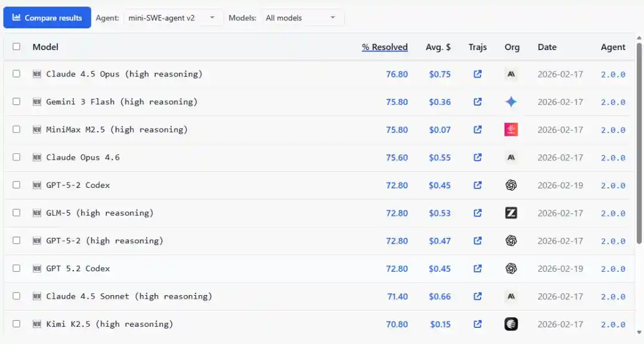Viewport: 644px width, 344px height.
Task: Click model name MiniMax M2.5 (high reasoning)
Action: [x=117, y=130]
